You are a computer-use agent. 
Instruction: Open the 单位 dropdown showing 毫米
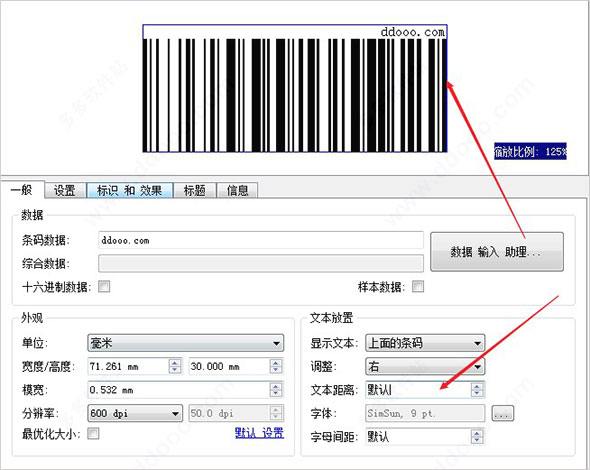pyautogui.click(x=186, y=343)
